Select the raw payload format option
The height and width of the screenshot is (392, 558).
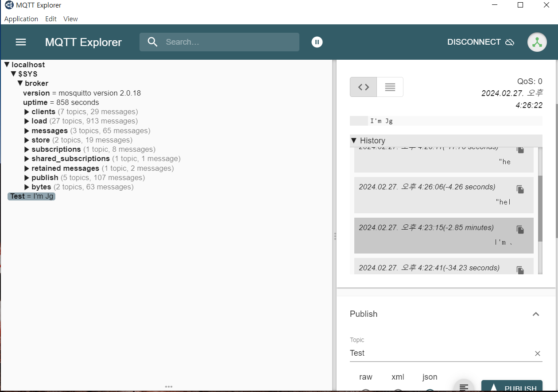366,383
